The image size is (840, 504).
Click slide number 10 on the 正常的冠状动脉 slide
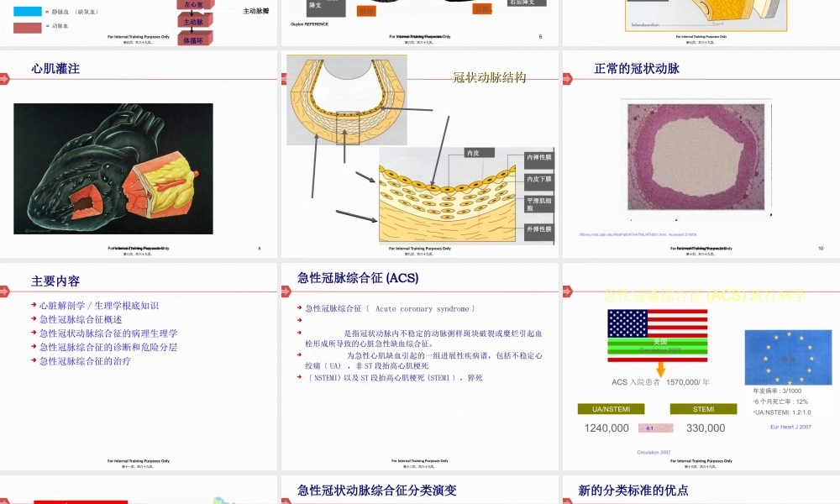(821, 249)
